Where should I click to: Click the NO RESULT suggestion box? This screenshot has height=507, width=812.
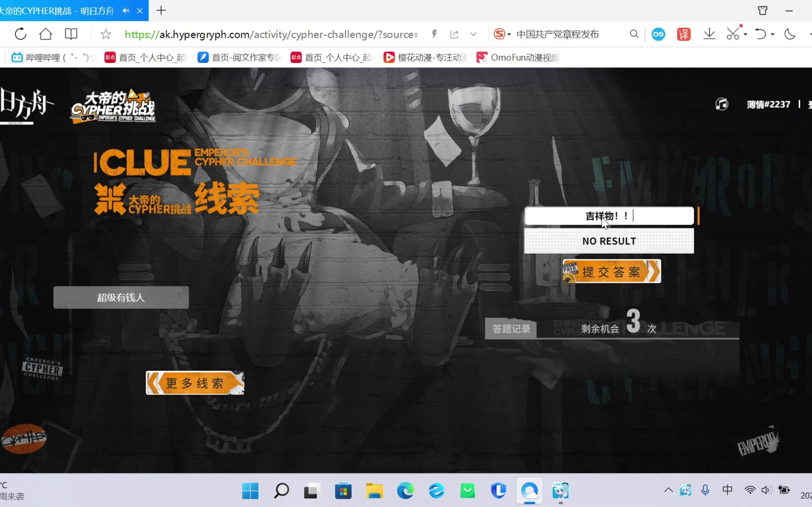pos(609,241)
